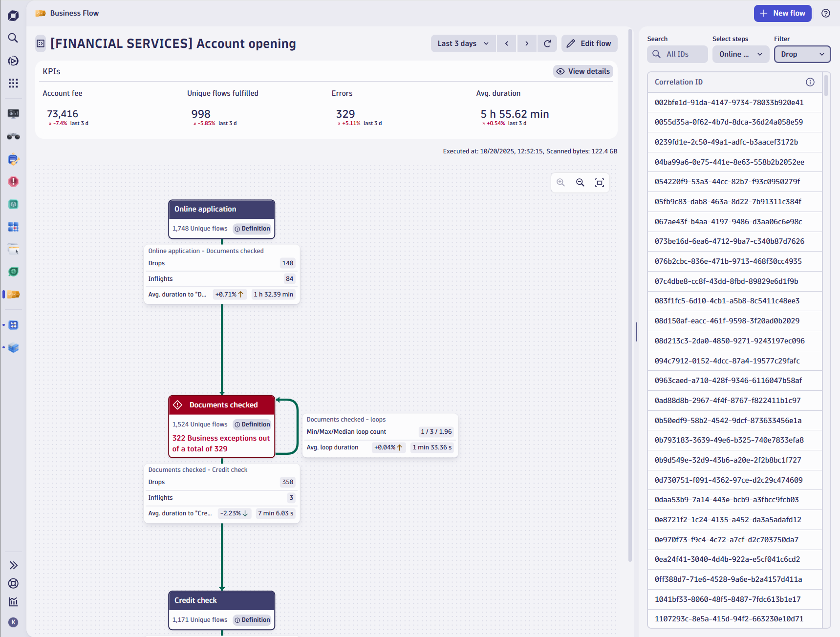
Task: Open the help question mark icon
Action: coord(826,13)
